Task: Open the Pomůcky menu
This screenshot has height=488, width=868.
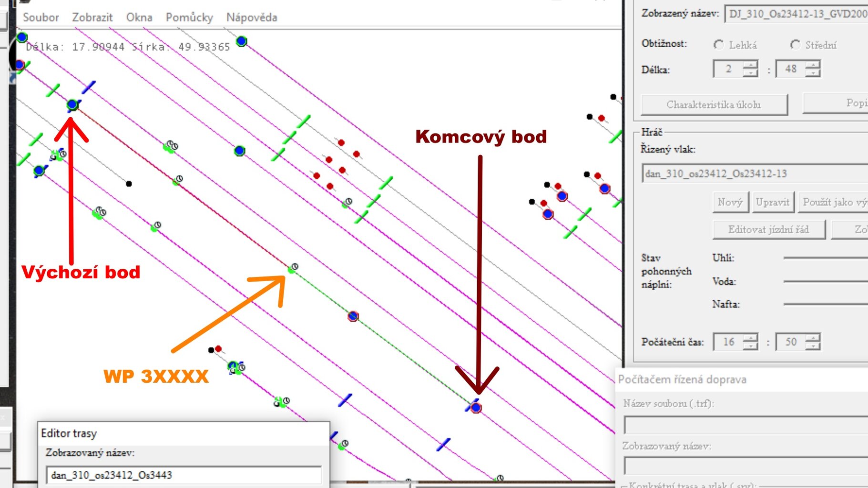Action: 189,17
